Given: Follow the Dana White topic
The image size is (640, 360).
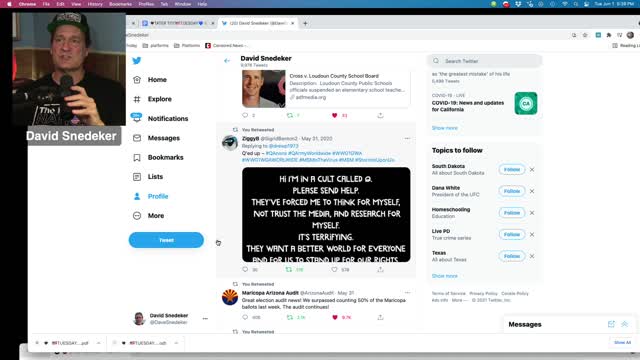Looking at the screenshot, I should click(511, 191).
